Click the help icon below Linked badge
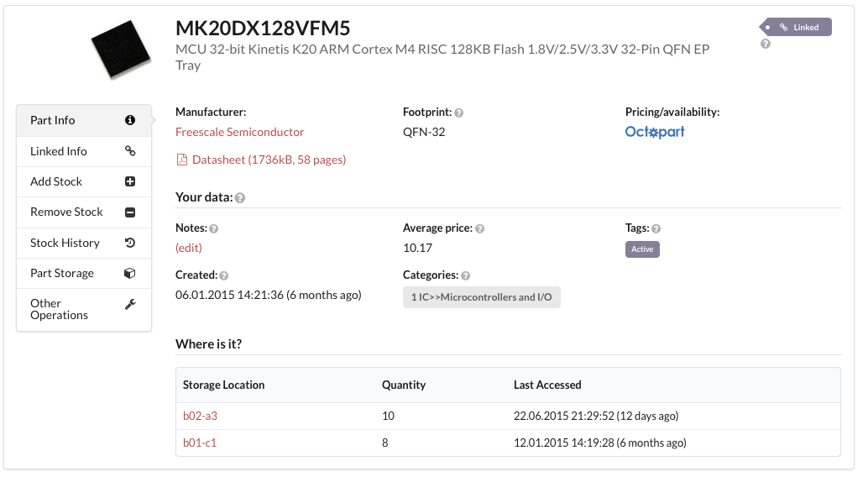This screenshot has height=482, width=868. coord(766,44)
